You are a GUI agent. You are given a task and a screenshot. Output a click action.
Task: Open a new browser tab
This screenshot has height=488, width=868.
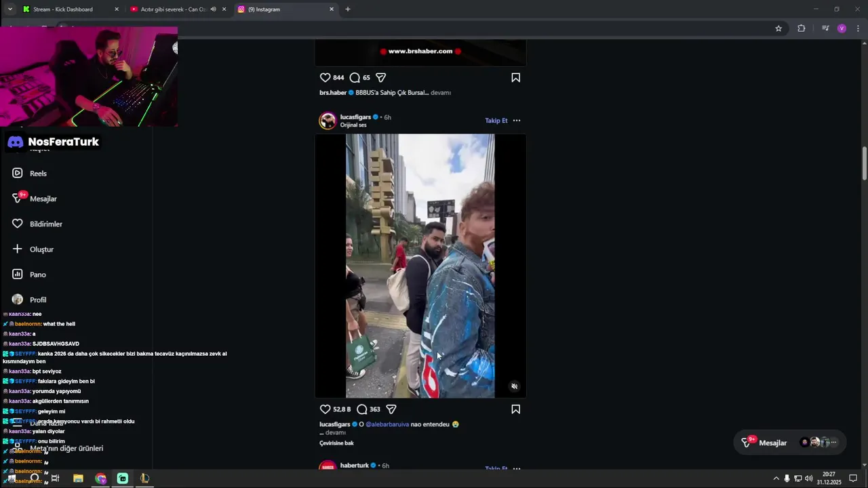pos(348,9)
